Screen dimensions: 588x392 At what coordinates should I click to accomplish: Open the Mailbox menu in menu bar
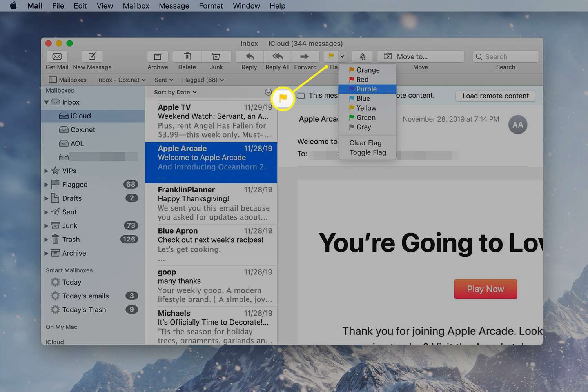(x=136, y=6)
